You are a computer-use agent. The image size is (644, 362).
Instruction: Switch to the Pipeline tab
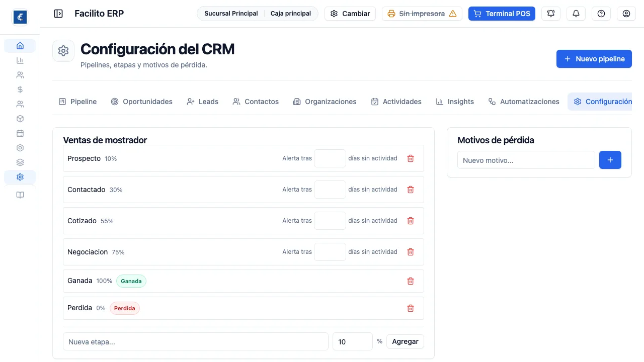pyautogui.click(x=78, y=102)
